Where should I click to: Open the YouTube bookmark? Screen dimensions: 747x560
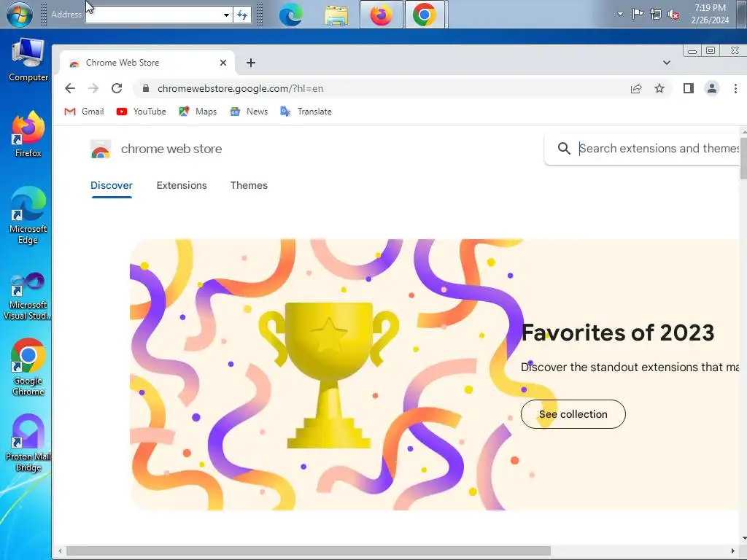[x=142, y=112]
